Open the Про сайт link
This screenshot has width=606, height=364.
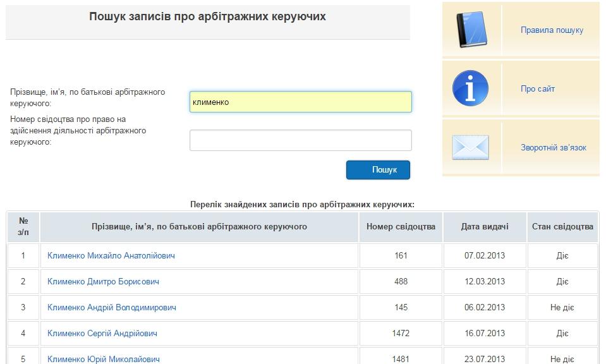click(538, 89)
